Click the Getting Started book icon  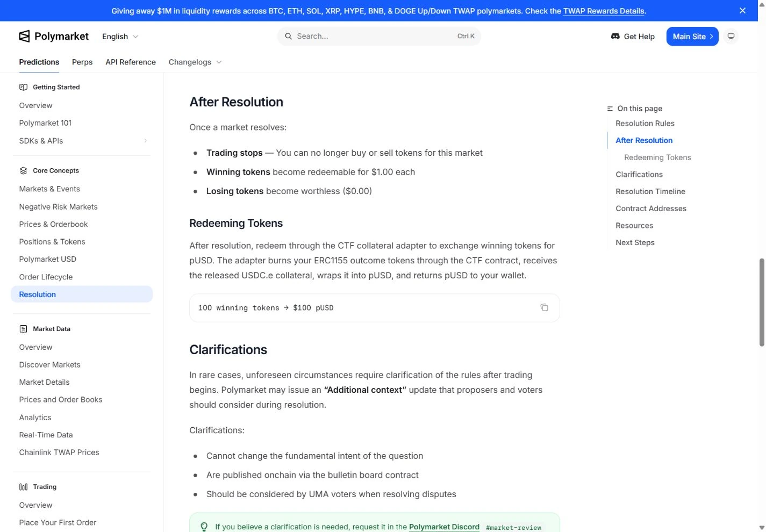tap(23, 87)
